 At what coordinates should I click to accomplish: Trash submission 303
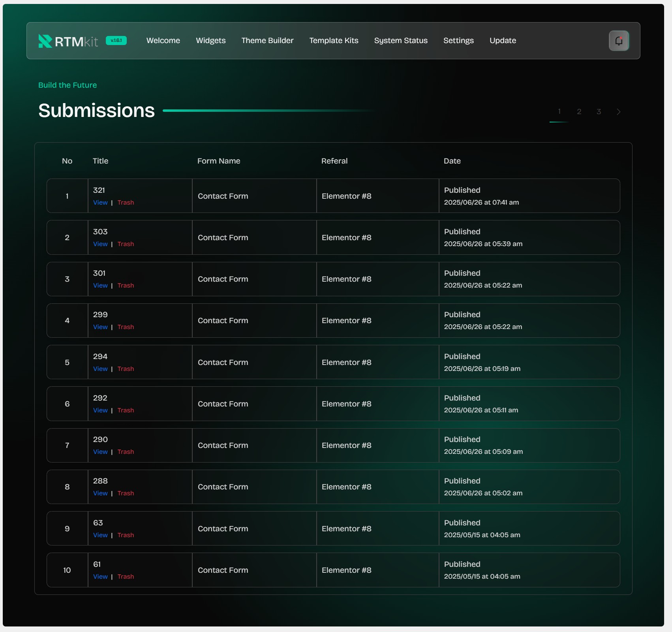click(x=126, y=244)
